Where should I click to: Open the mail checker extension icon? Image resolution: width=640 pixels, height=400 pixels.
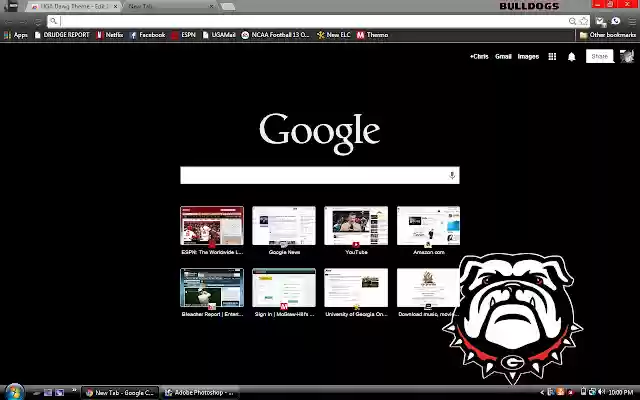click(x=600, y=21)
